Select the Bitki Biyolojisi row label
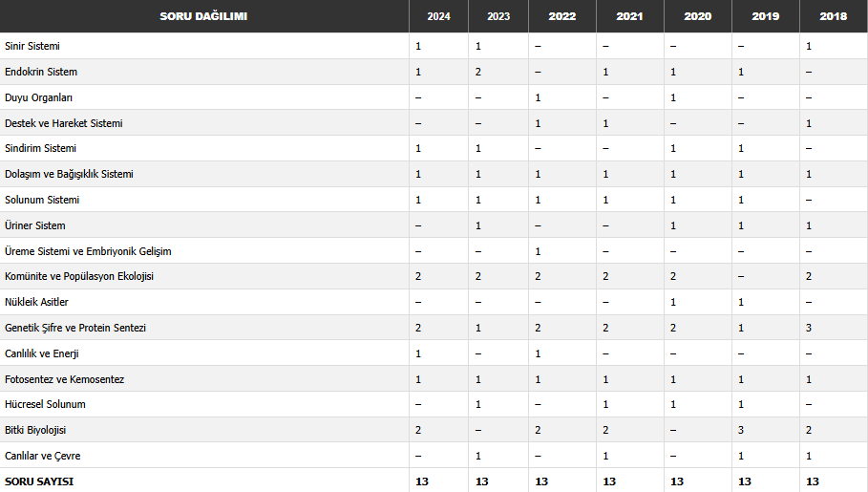The image size is (868, 492). [35, 430]
